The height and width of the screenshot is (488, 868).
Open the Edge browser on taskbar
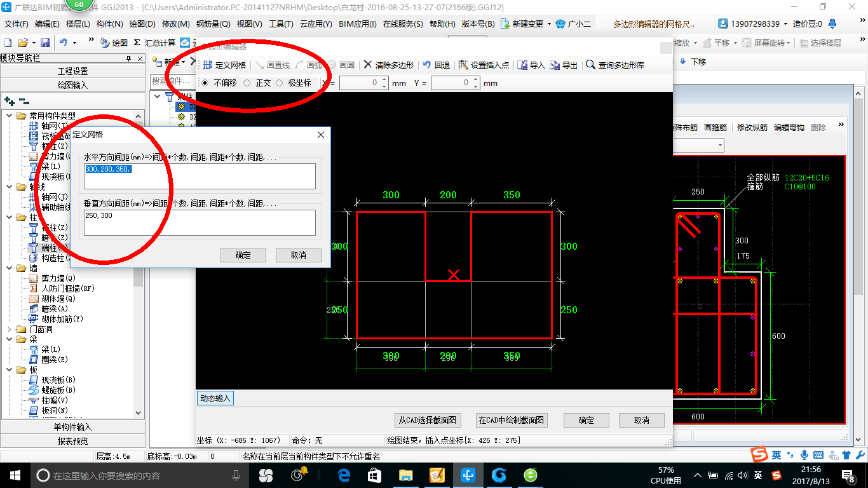[x=344, y=475]
